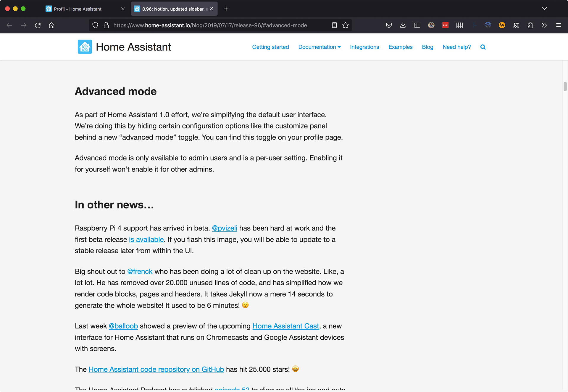Viewport: 568px width, 392px height.
Task: Click the LanguageTool extension icon
Action: (516, 25)
